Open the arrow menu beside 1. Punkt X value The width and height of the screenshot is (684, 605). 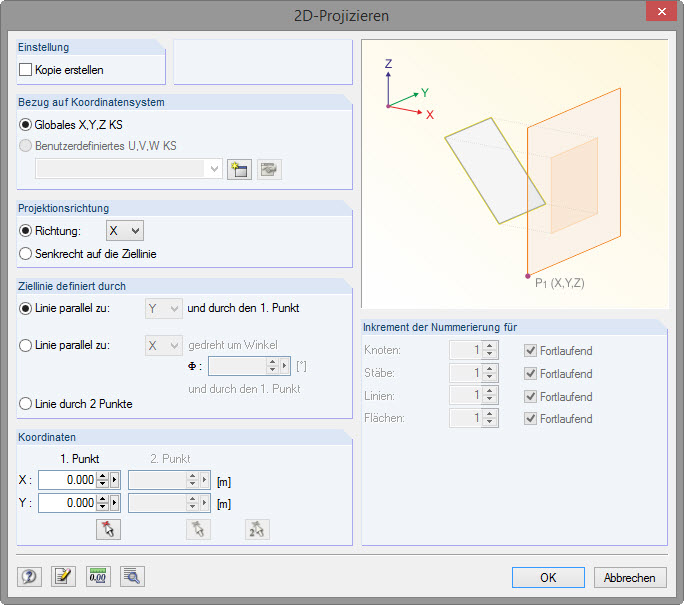115,480
